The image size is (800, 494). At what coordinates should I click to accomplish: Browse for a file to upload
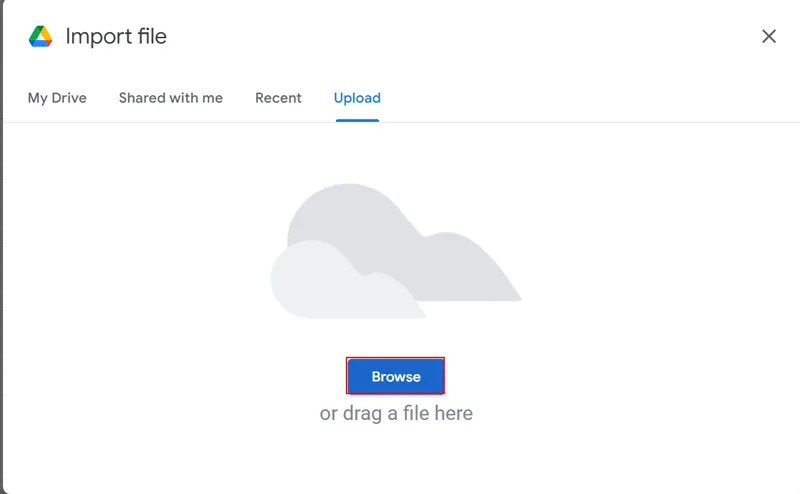coord(396,376)
